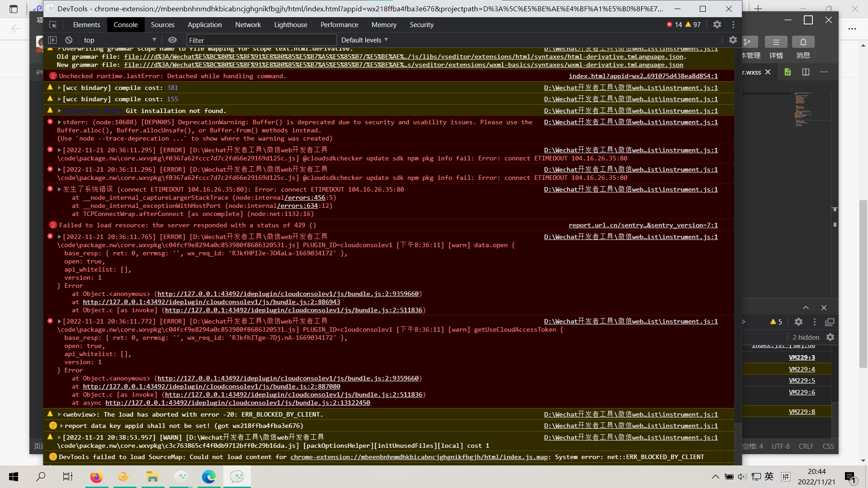
Task: Open the report.url.cn sentry source link
Action: [643, 225]
